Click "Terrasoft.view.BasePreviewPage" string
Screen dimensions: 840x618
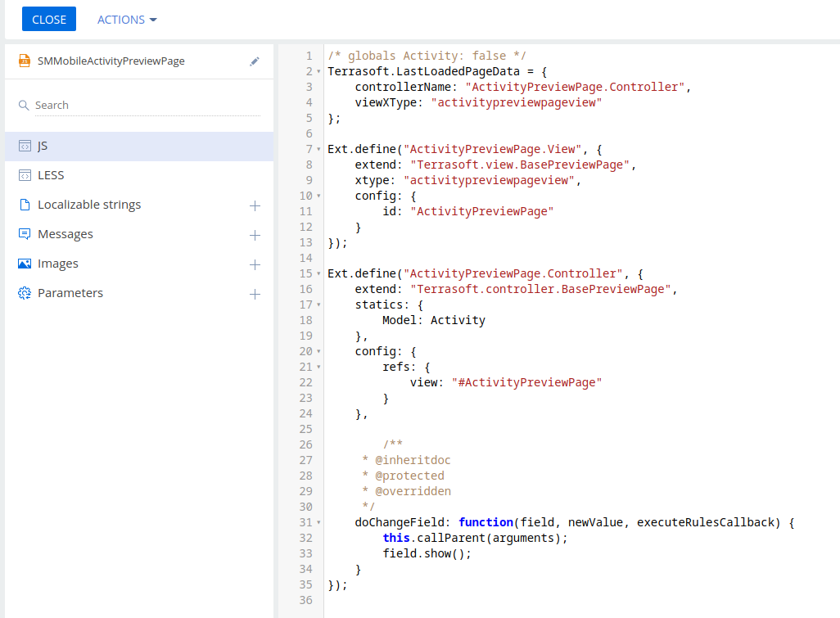[520, 165]
